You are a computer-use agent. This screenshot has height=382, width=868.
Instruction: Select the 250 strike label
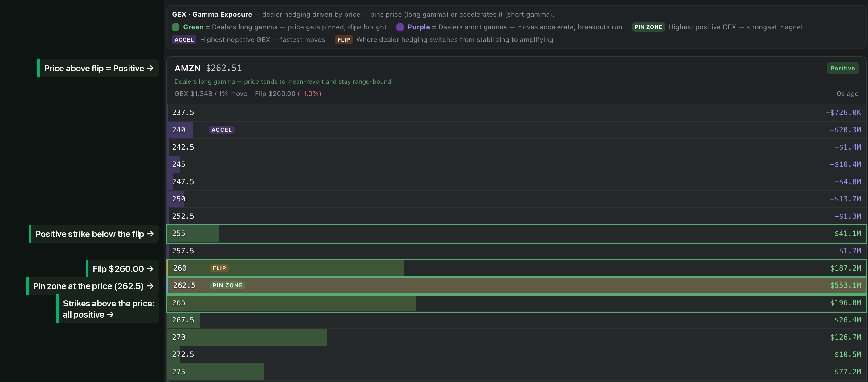(x=178, y=199)
